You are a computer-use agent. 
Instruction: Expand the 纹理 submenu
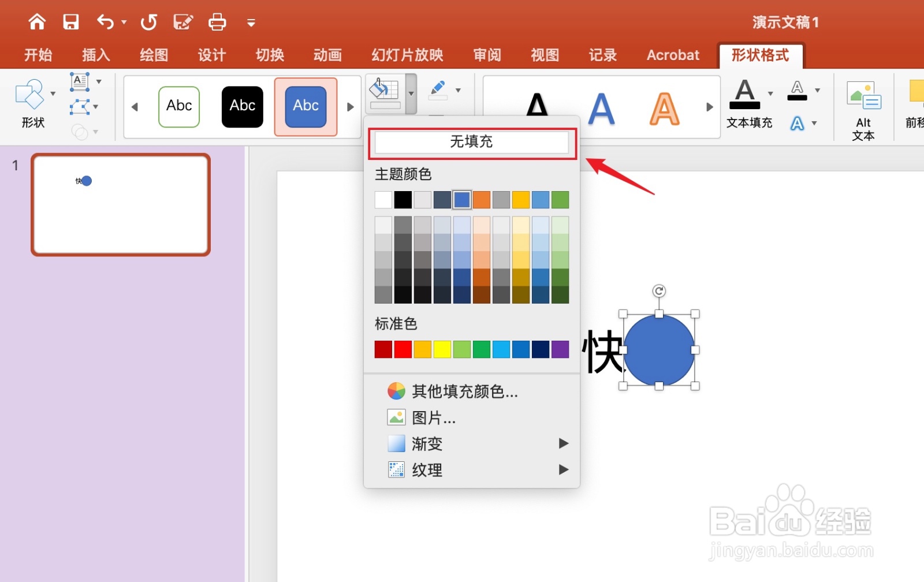pos(472,470)
